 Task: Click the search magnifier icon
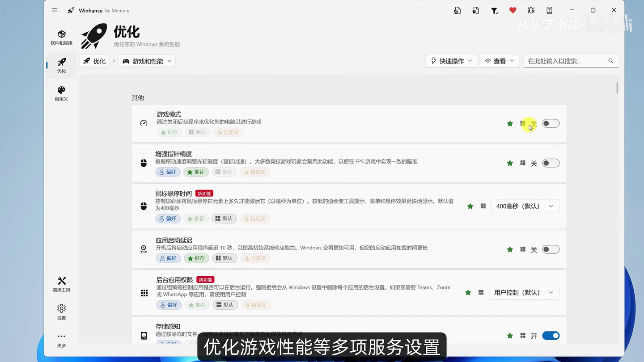click(610, 61)
